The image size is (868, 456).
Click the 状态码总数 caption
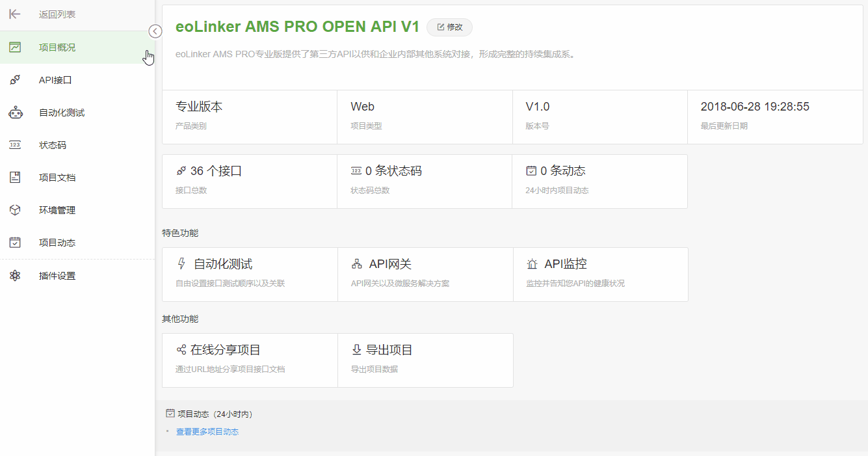coord(370,191)
